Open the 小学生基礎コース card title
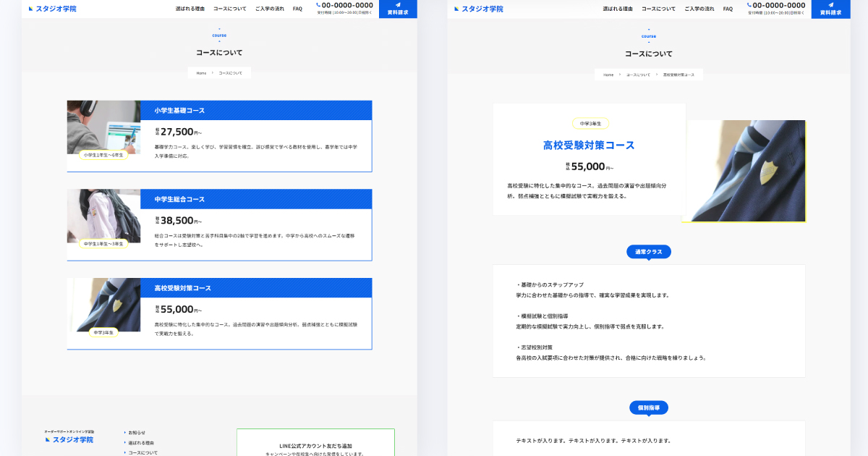868x456 pixels. click(x=179, y=111)
